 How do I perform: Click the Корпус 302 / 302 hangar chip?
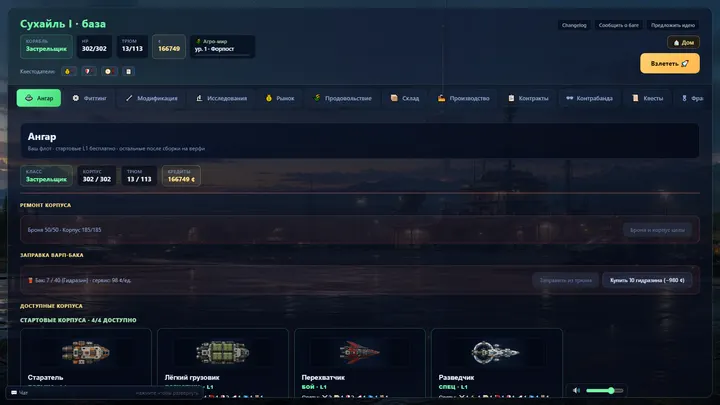click(96, 176)
